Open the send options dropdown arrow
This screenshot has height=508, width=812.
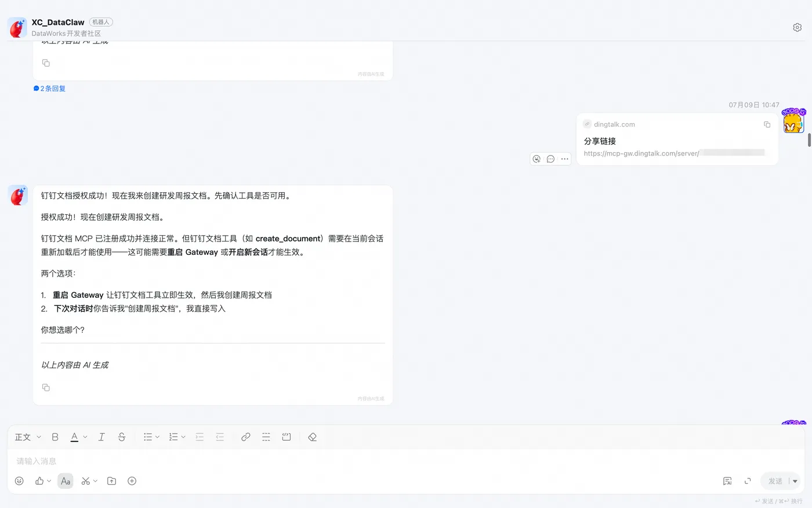[x=795, y=481]
